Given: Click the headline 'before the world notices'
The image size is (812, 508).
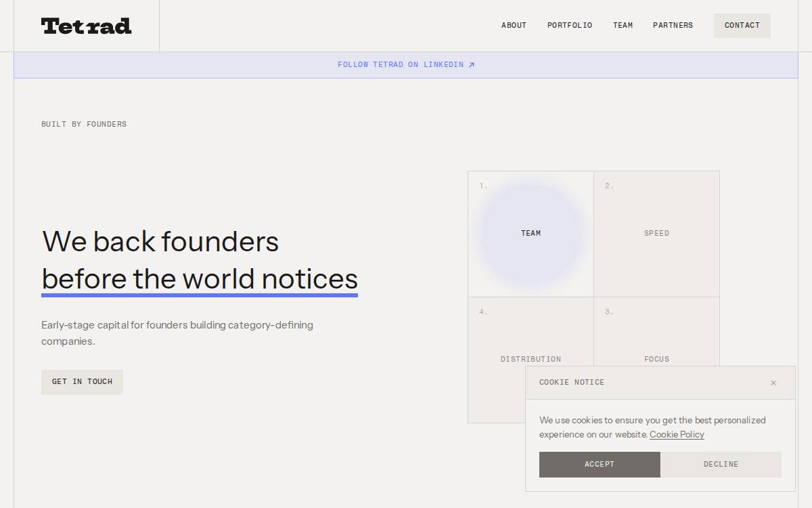Looking at the screenshot, I should [200, 279].
